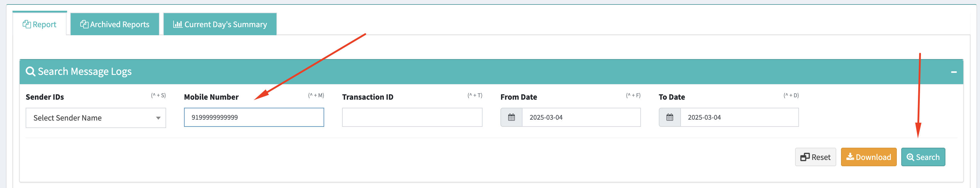Click the Sender IDs dropdown arrow
980x188 pixels.
[x=158, y=118]
